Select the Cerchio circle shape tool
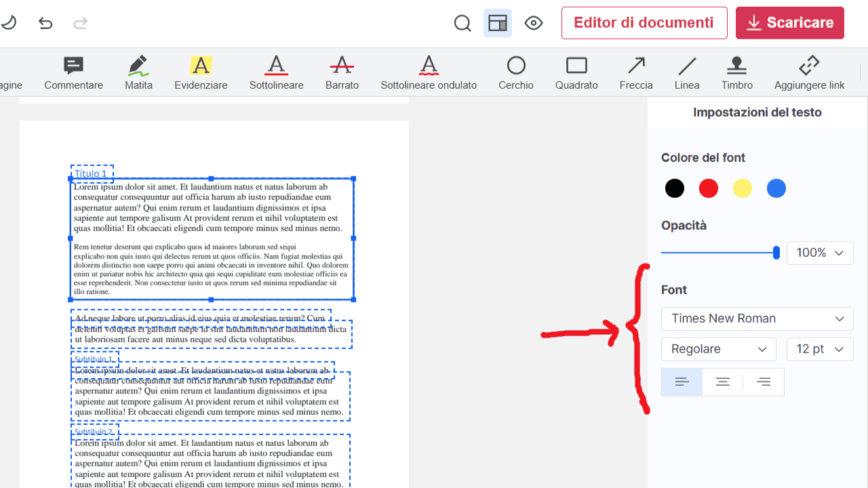The width and height of the screenshot is (868, 488). 516,73
